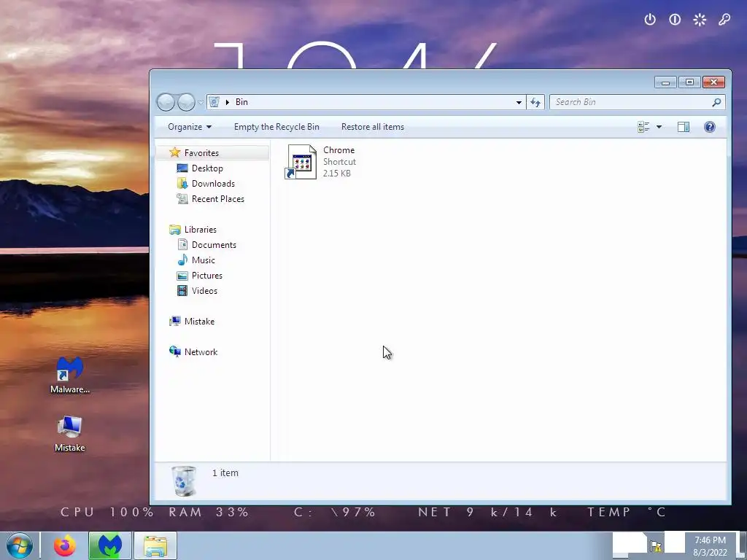Click the Forward navigation arrow
747x560 pixels.
click(x=186, y=102)
